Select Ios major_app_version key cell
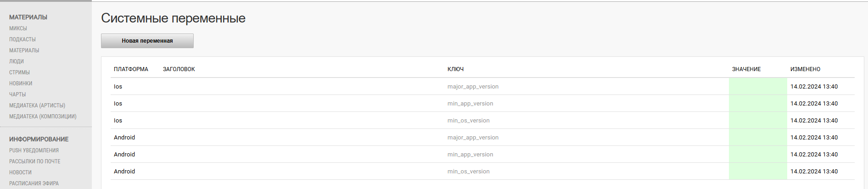The image size is (868, 189). pos(473,87)
